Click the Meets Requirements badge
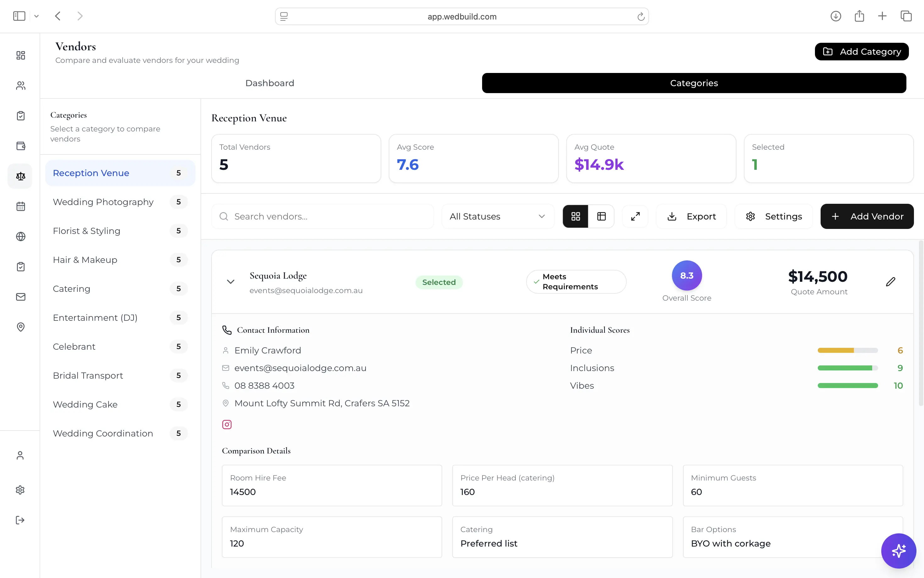 [576, 282]
